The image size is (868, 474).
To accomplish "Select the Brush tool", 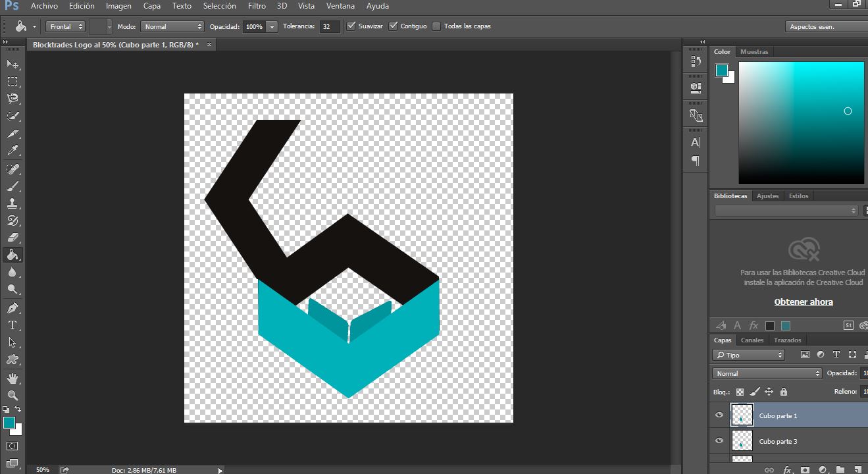I will coord(13,186).
